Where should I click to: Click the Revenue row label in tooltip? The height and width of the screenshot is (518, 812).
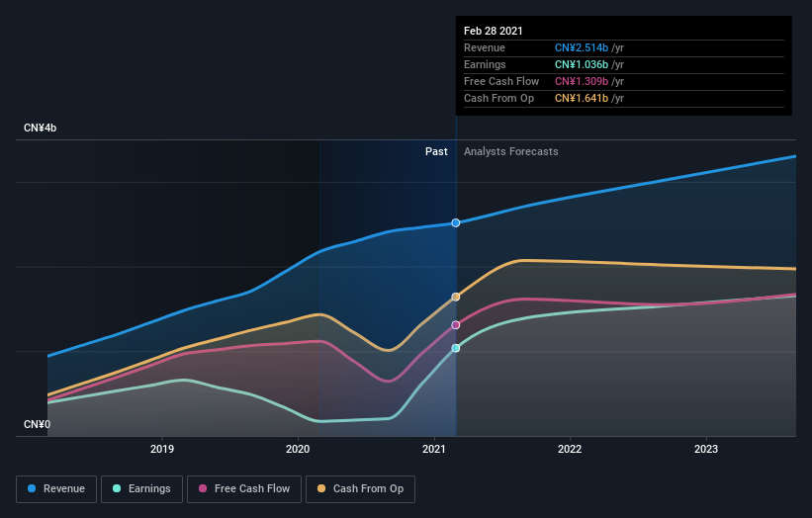coord(485,47)
